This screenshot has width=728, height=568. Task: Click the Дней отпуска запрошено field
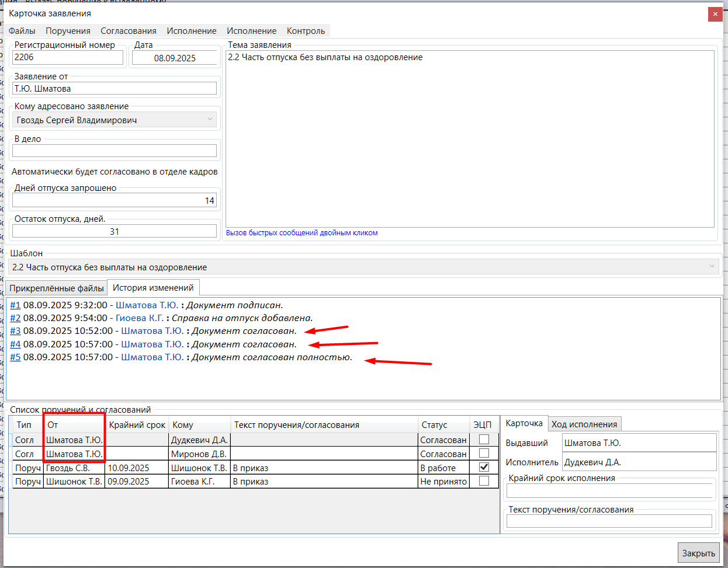click(114, 200)
